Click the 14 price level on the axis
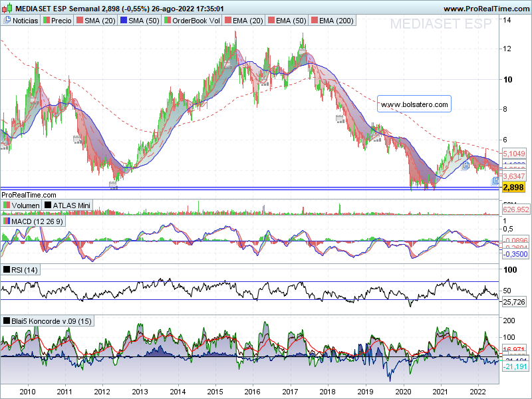This screenshot has width=532, height=399. pos(507,20)
